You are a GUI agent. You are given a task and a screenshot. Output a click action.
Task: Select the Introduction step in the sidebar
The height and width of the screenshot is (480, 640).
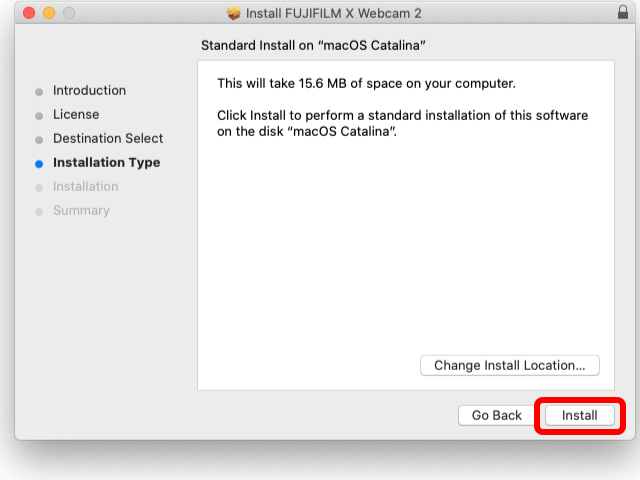[x=89, y=90]
